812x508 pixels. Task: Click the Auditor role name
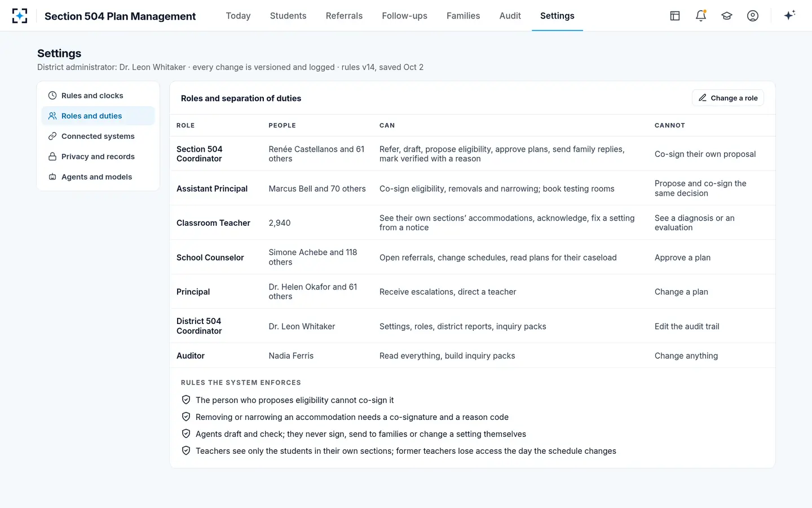191,356
